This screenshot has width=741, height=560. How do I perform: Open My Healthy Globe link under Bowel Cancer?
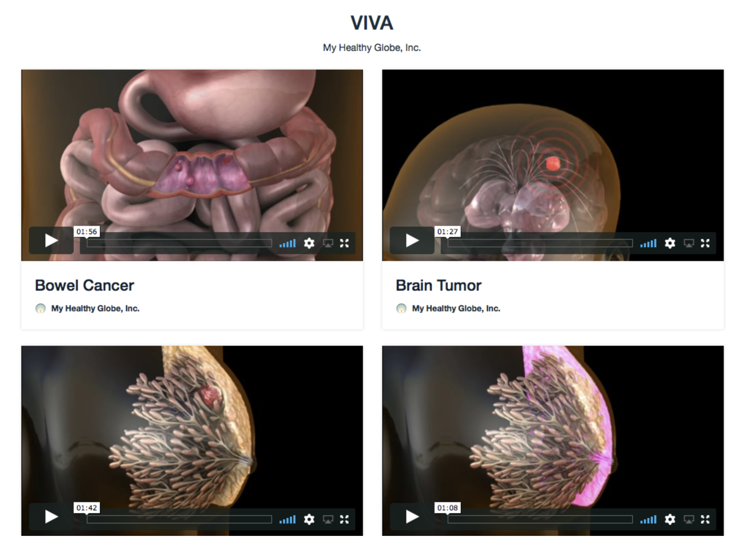[x=95, y=308]
